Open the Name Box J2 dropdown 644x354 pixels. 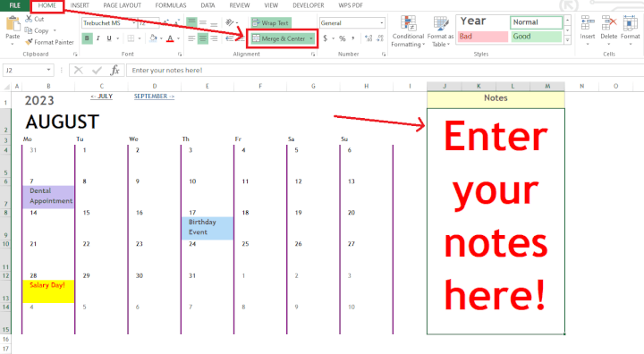pyautogui.click(x=49, y=71)
